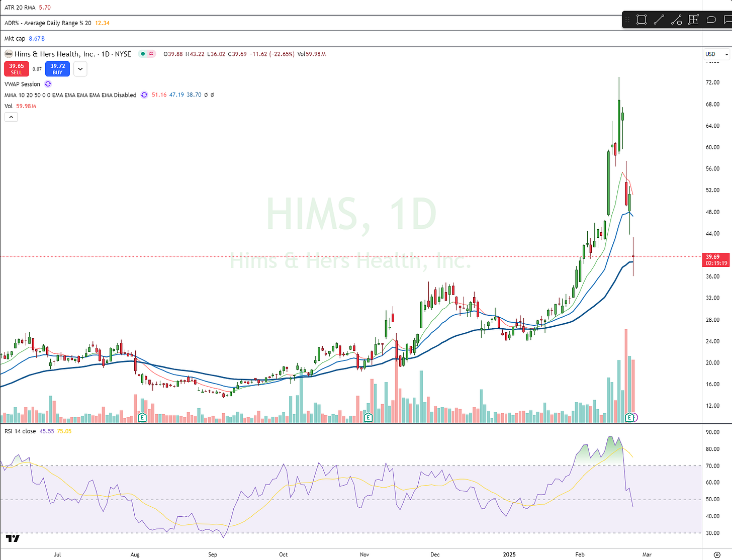Screen dimensions: 732x560
Task: Select the Vol 59.98M indicator legend
Action: tap(20, 106)
